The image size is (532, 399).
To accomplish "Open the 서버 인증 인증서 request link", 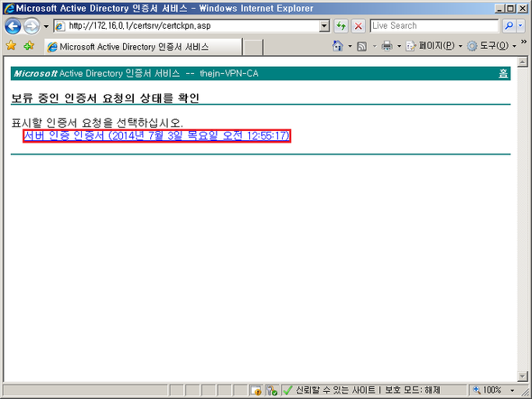I will [x=157, y=136].
